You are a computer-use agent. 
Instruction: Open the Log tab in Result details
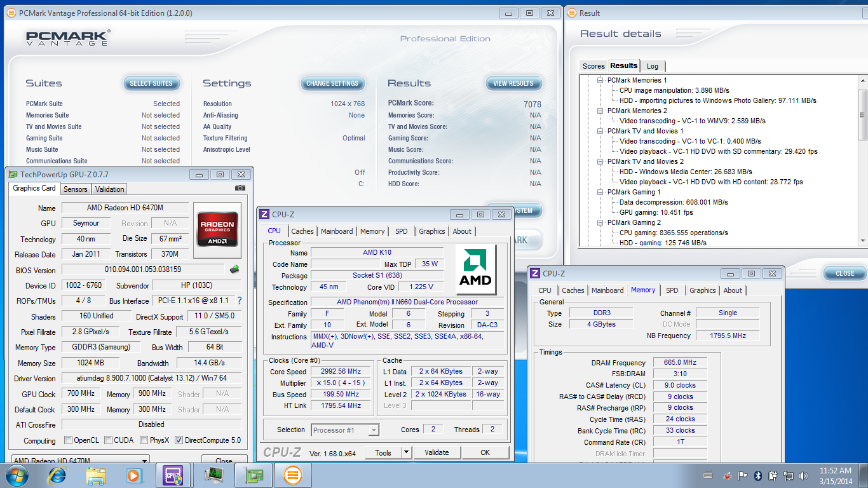[x=653, y=66]
